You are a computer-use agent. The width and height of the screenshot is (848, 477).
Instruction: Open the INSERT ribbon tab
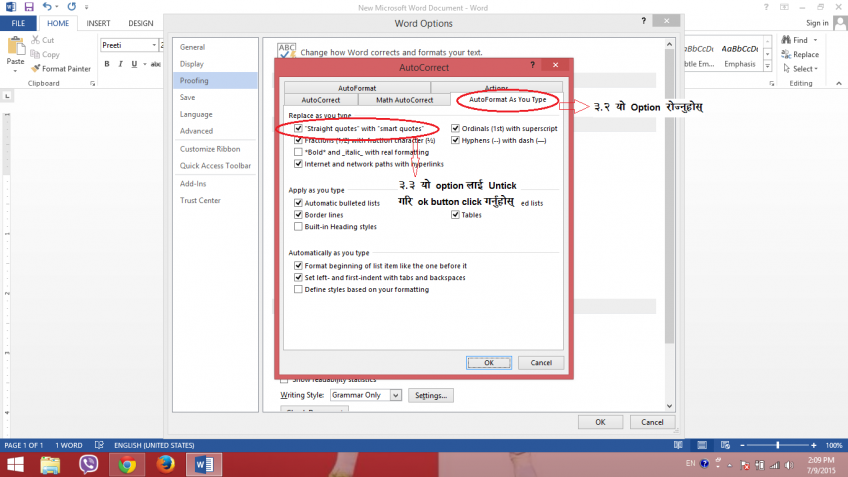coord(98,23)
